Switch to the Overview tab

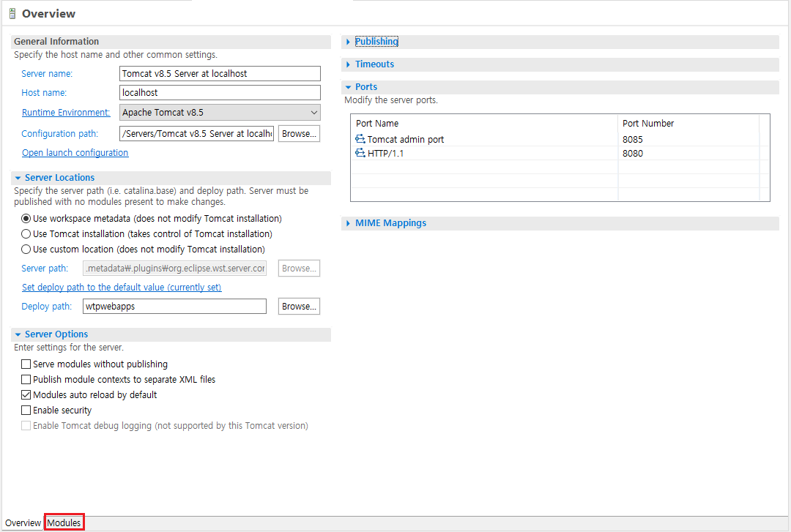(x=23, y=523)
